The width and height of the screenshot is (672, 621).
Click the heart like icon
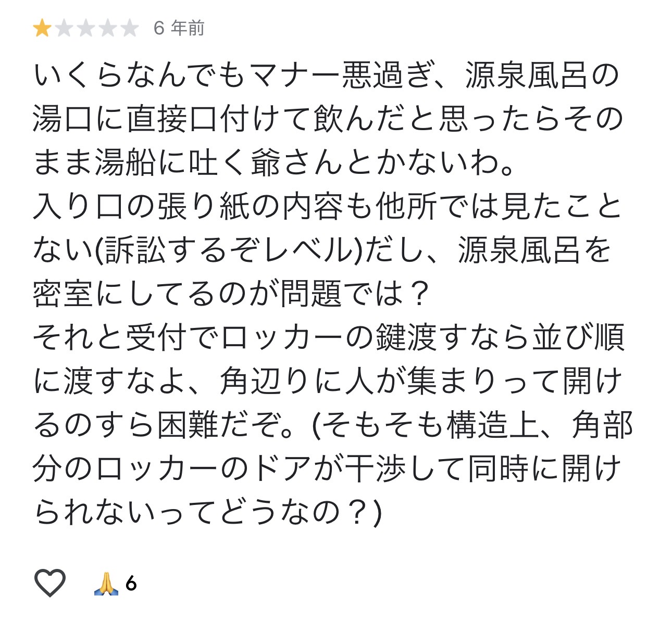pyautogui.click(x=50, y=582)
